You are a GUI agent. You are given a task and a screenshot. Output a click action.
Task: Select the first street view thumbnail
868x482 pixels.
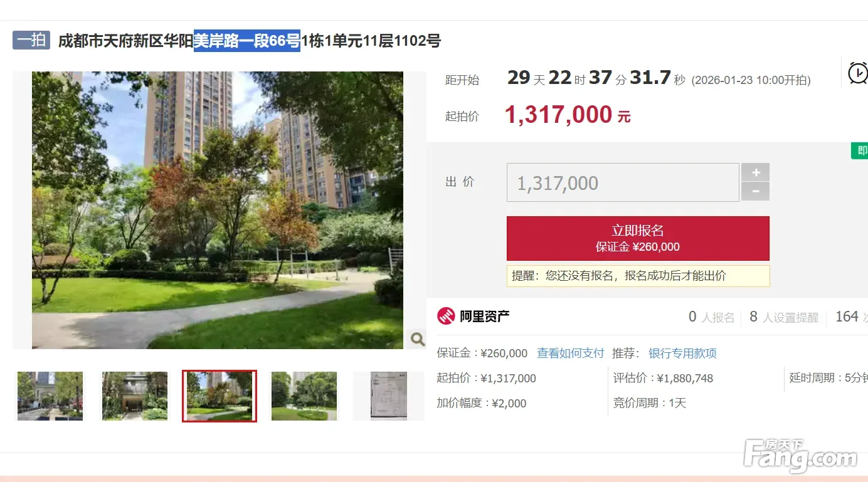click(x=50, y=396)
